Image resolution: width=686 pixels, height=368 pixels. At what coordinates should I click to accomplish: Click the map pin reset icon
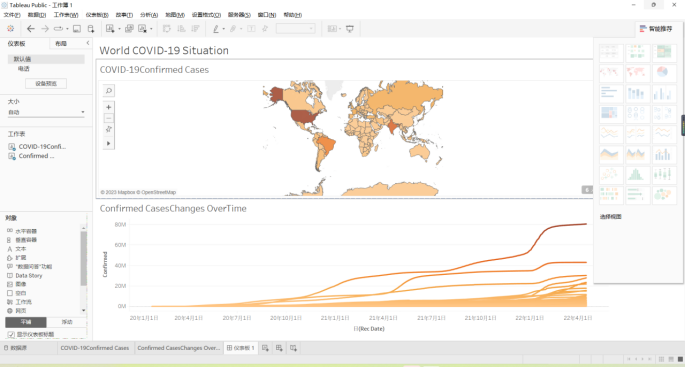[x=109, y=129]
